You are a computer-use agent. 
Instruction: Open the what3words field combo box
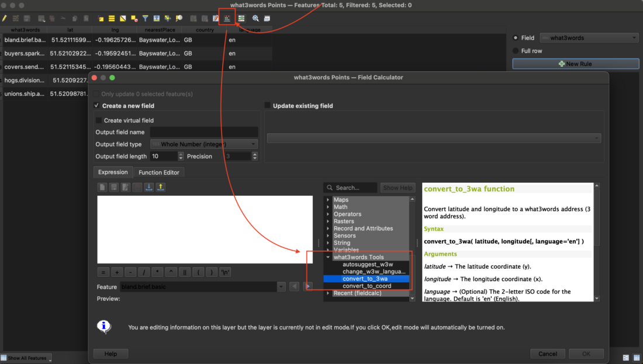coord(589,38)
